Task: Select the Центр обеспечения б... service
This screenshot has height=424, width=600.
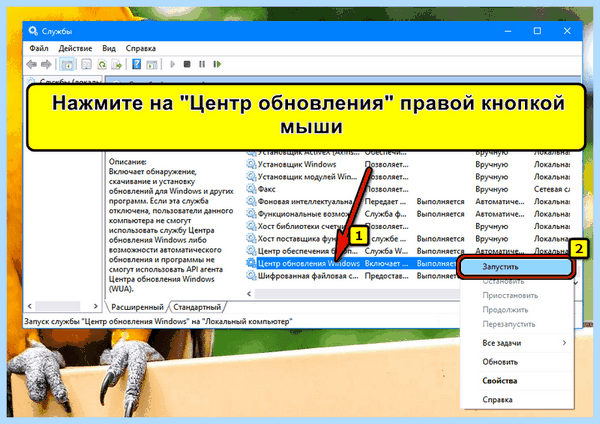Action: [x=308, y=251]
